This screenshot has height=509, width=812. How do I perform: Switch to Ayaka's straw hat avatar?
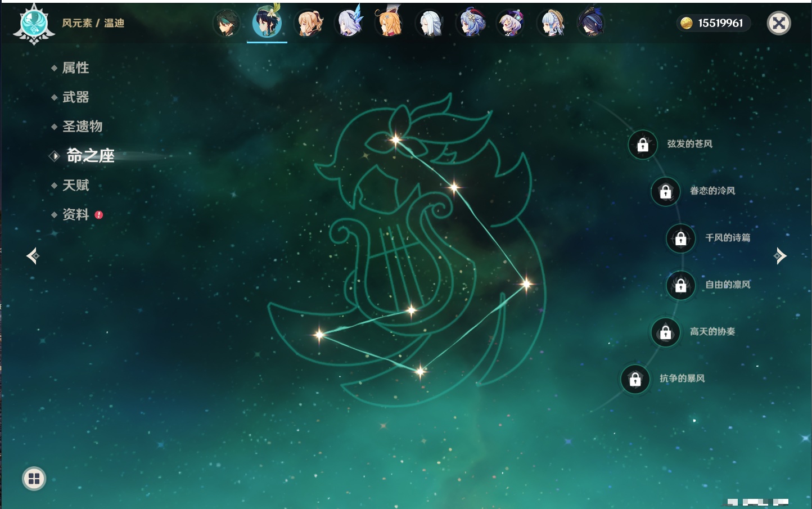pos(551,23)
